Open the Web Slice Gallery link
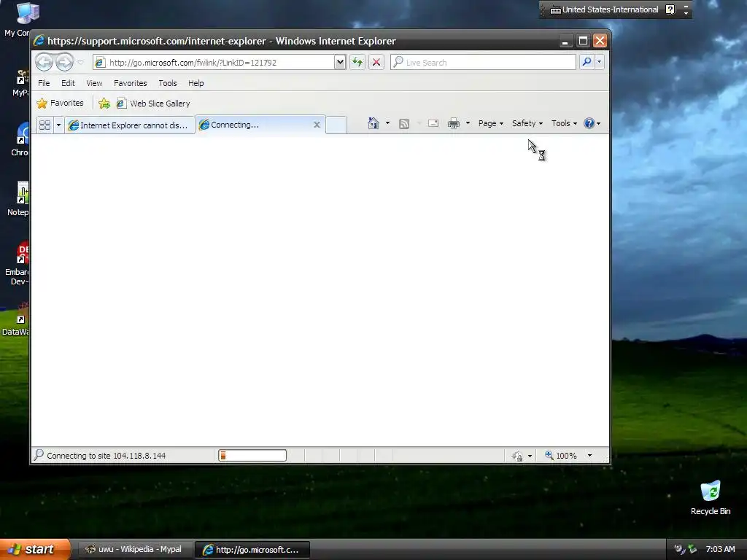 [x=153, y=104]
